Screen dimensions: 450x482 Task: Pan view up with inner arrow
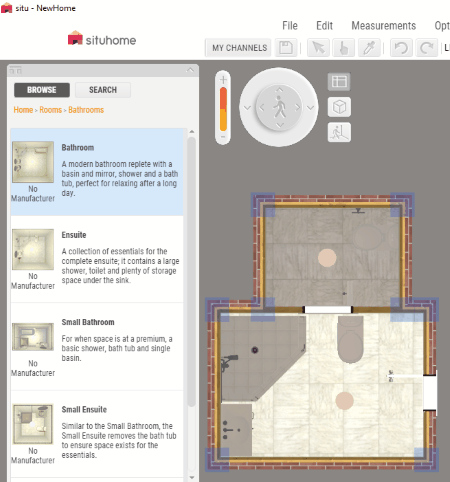click(279, 90)
